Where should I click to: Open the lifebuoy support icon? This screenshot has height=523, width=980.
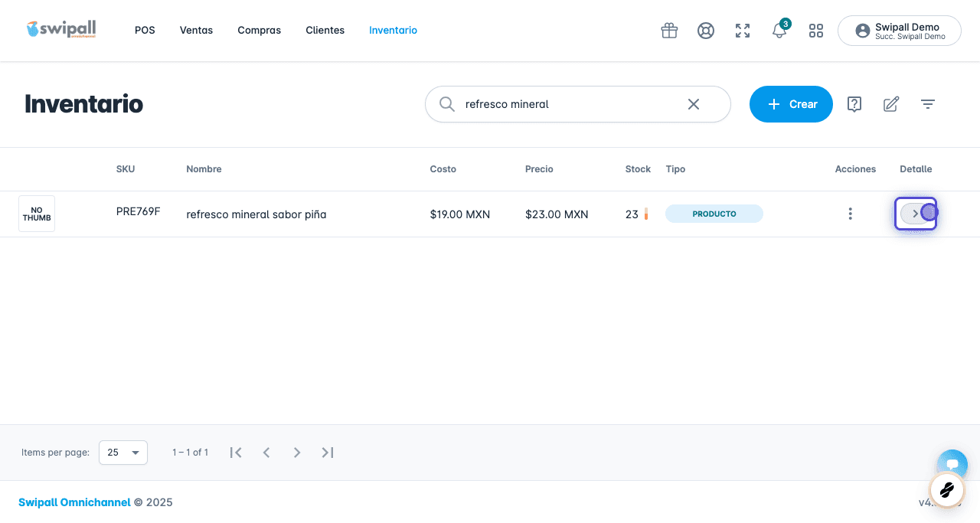coord(706,31)
